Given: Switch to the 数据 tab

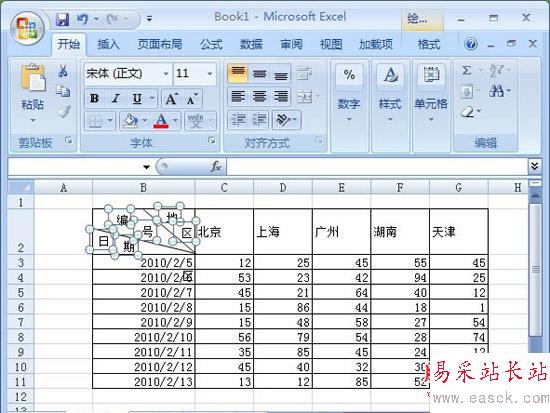Looking at the screenshot, I should pyautogui.click(x=251, y=44).
